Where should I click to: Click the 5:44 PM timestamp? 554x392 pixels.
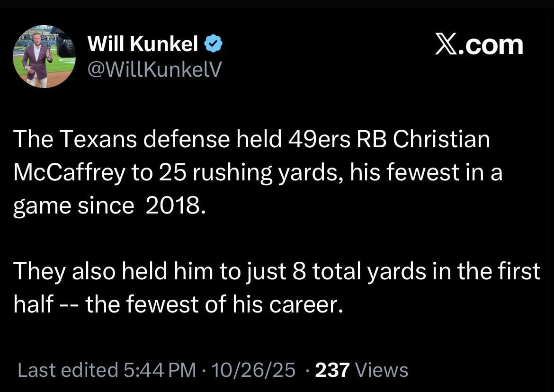point(161,370)
